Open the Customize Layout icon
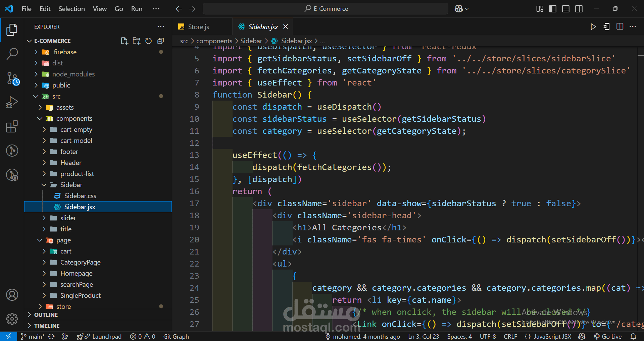Image resolution: width=644 pixels, height=341 pixels. pos(540,9)
